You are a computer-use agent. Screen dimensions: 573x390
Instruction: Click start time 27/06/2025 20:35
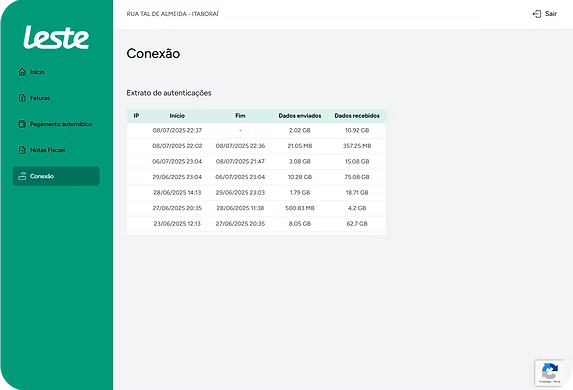coord(177,208)
